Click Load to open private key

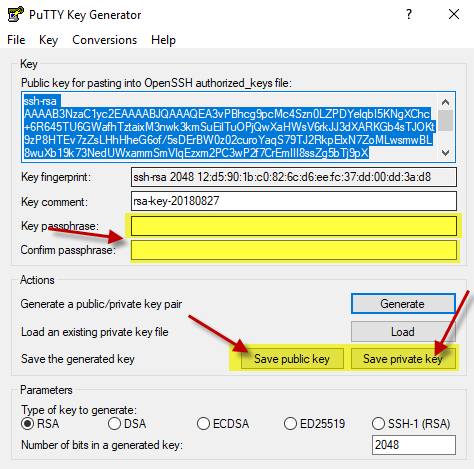403,332
